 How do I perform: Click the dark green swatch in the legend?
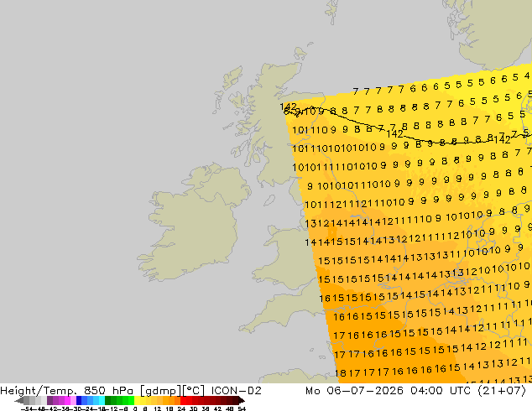[108, 401]
